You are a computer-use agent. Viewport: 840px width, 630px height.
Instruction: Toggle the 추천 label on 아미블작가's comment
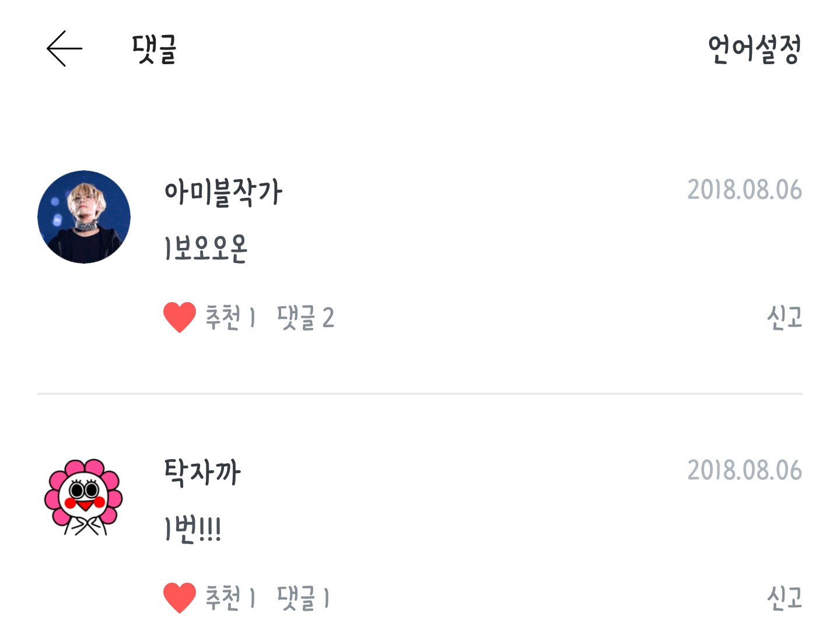click(230, 317)
